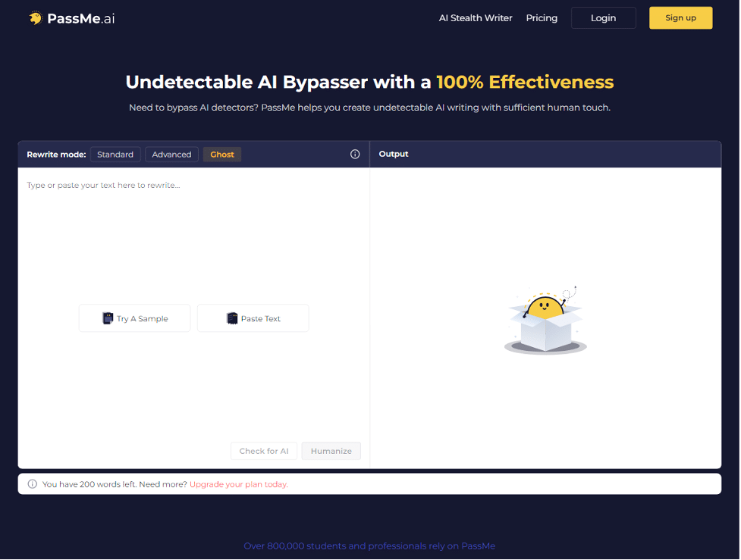Click the Try A Sample button
This screenshot has width=741, height=560.
point(134,318)
